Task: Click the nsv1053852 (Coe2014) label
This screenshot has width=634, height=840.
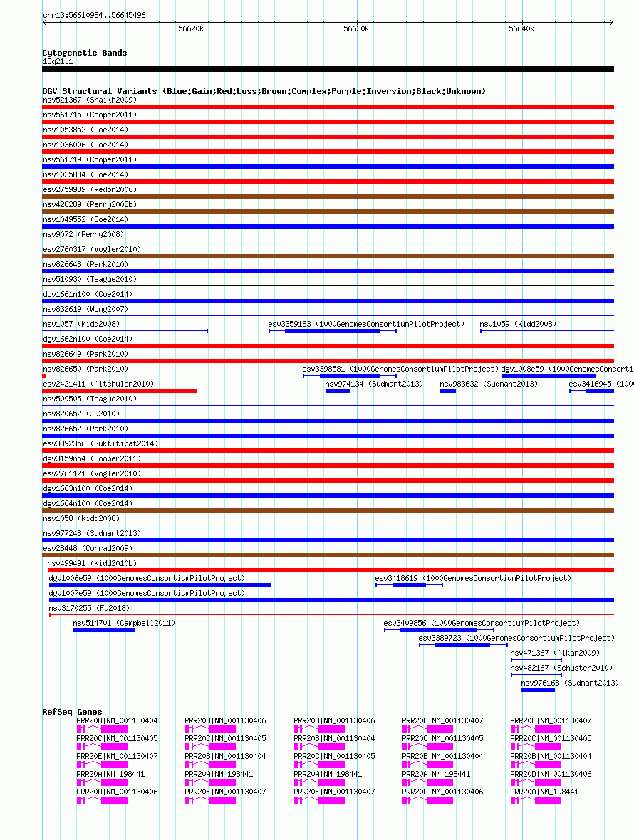Action: (x=85, y=130)
